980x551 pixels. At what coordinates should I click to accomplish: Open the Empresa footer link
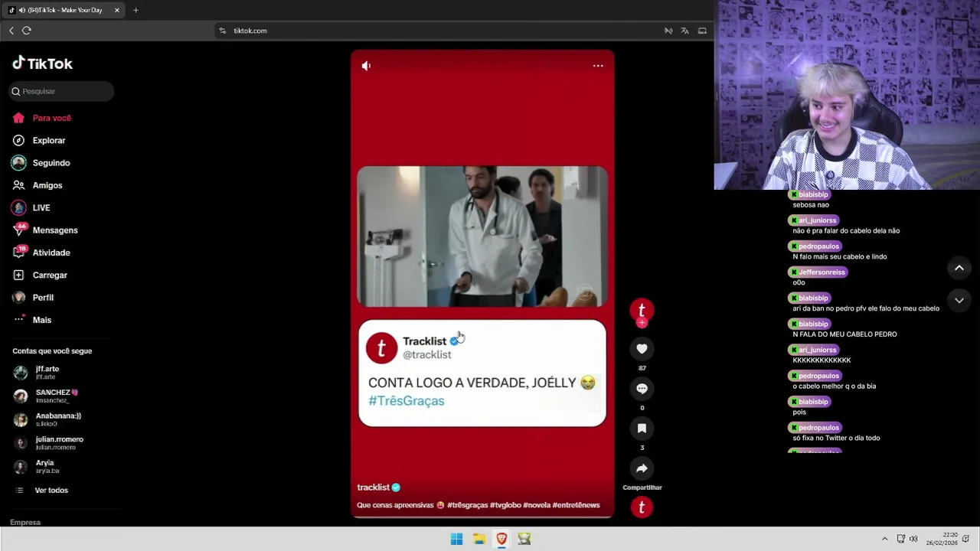(25, 522)
